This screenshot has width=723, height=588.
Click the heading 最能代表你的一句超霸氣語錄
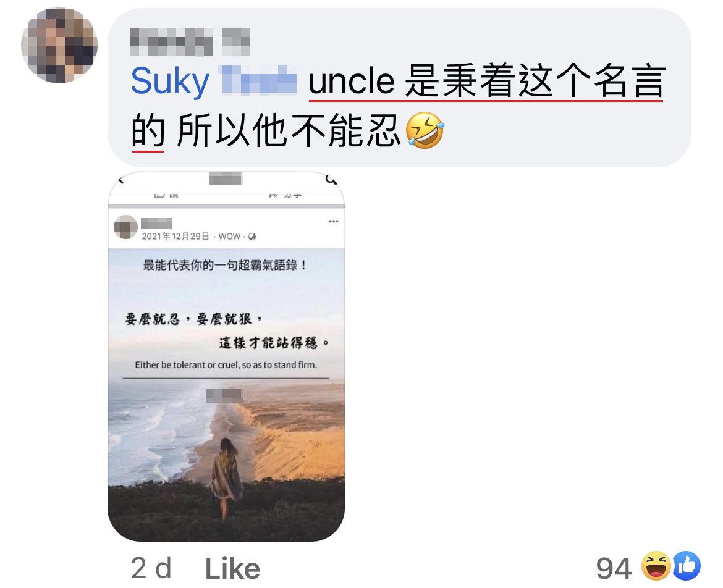tap(224, 265)
